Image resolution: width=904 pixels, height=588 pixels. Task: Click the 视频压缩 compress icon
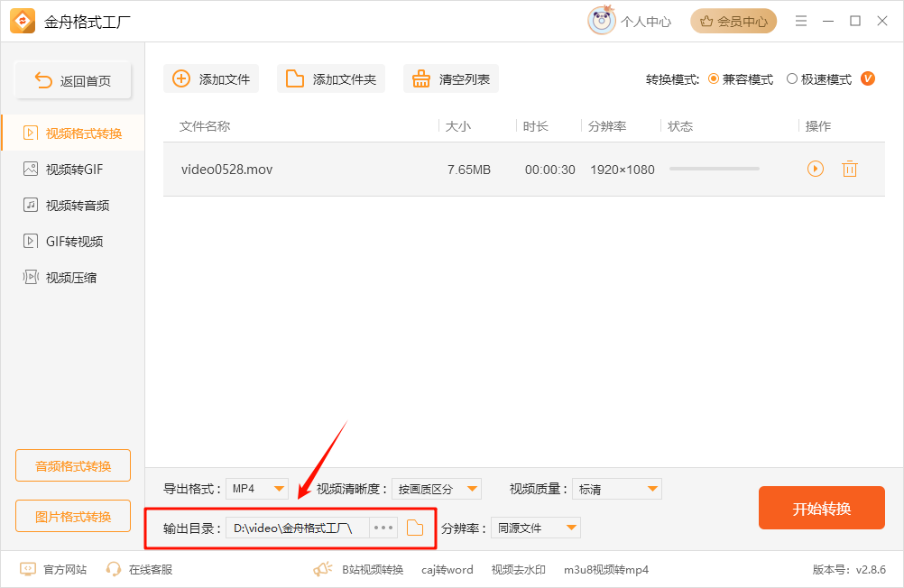31,277
